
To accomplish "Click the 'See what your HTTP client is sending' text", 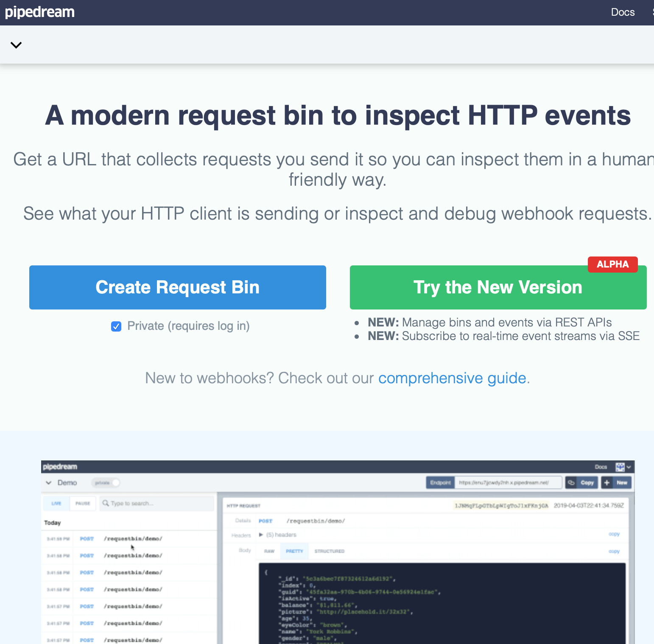I will (x=337, y=214).
